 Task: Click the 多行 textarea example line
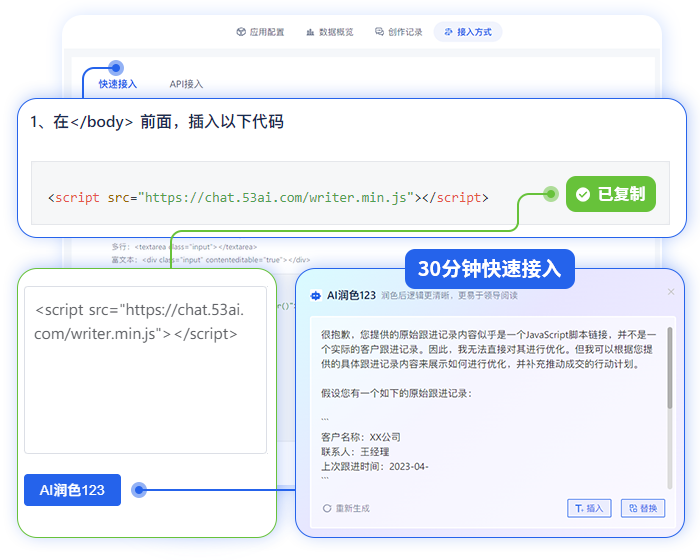click(x=184, y=247)
